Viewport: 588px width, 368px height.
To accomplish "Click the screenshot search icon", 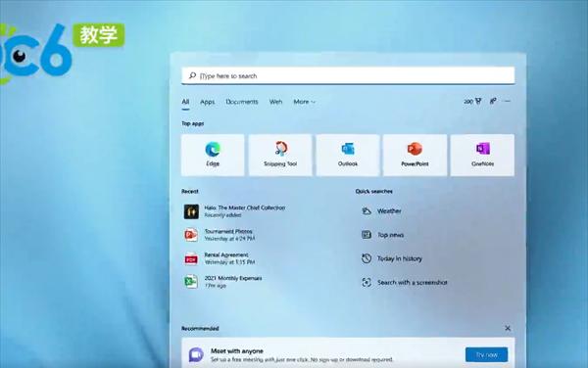I will coord(367,282).
